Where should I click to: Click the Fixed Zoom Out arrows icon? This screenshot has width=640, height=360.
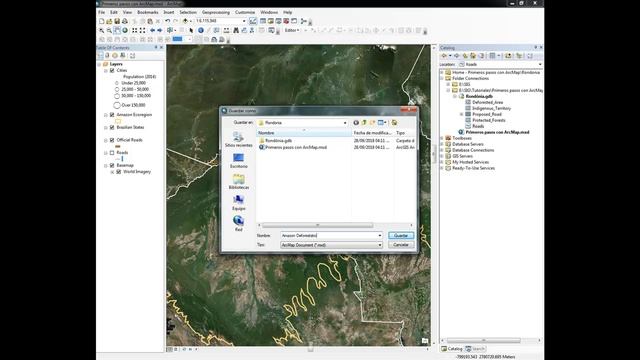coord(142,31)
